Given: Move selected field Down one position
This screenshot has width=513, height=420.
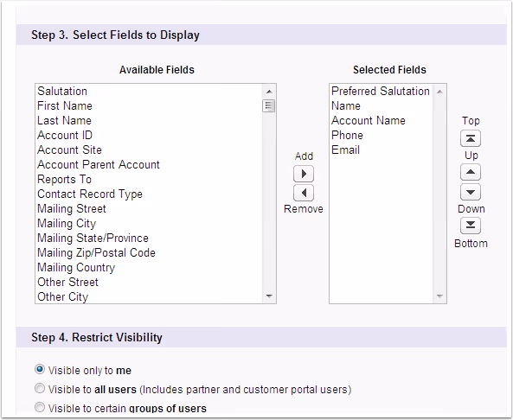Looking at the screenshot, I should pos(471,192).
